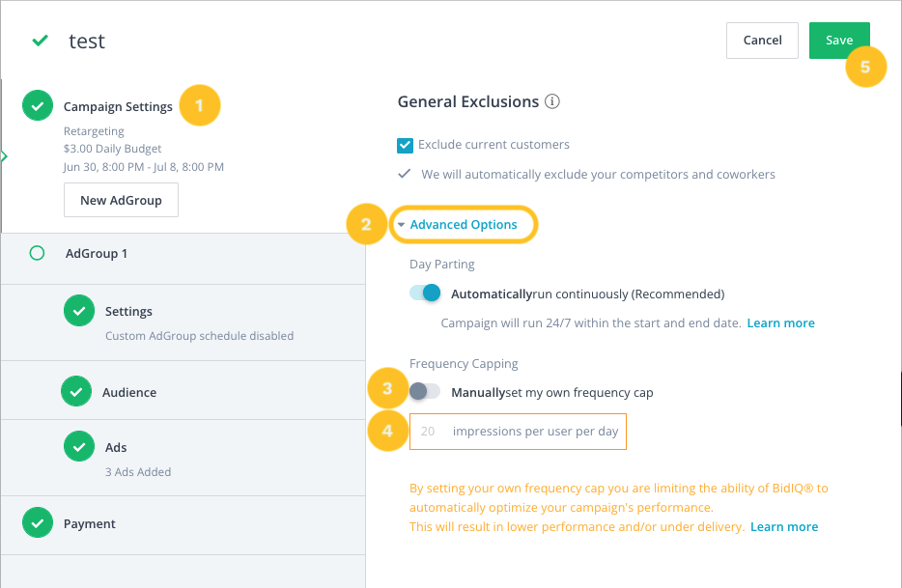Open the Settings section under AdGroup 1
Screen dimensions: 902x588
click(130, 311)
